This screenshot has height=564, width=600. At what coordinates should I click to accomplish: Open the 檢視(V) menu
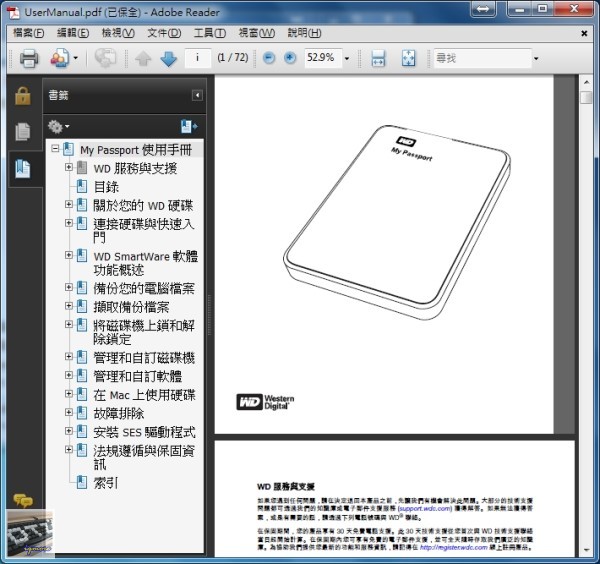point(118,33)
